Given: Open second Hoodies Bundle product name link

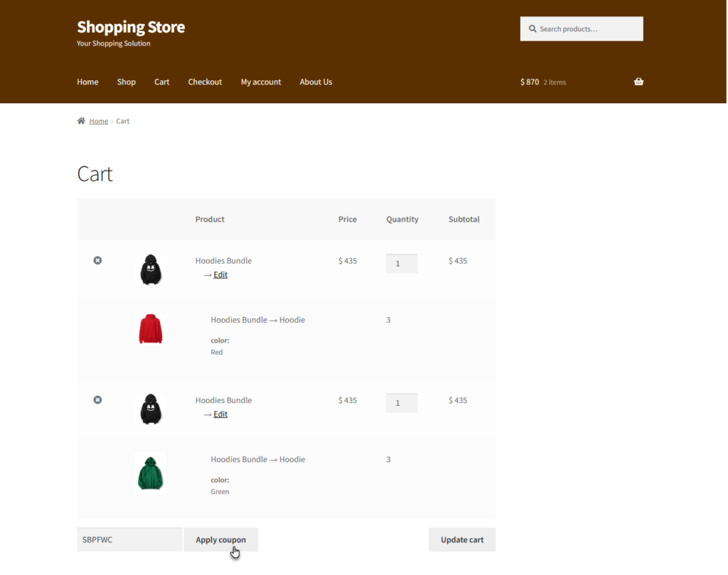Looking at the screenshot, I should (x=224, y=400).
